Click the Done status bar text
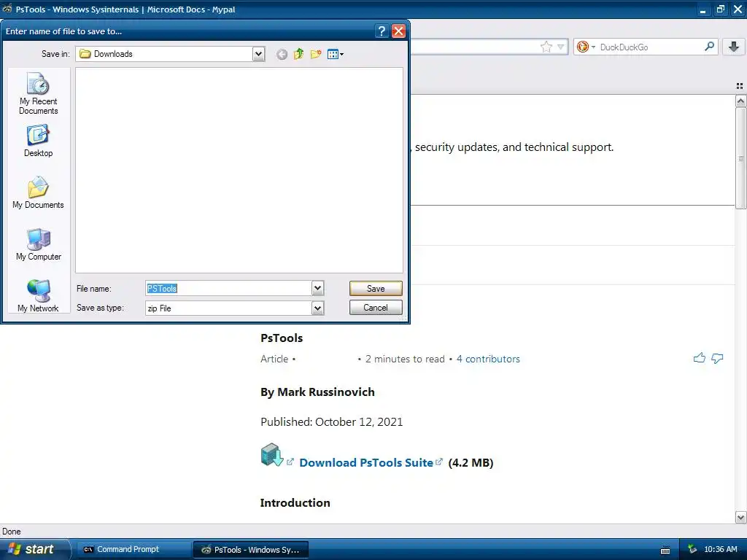 12,532
